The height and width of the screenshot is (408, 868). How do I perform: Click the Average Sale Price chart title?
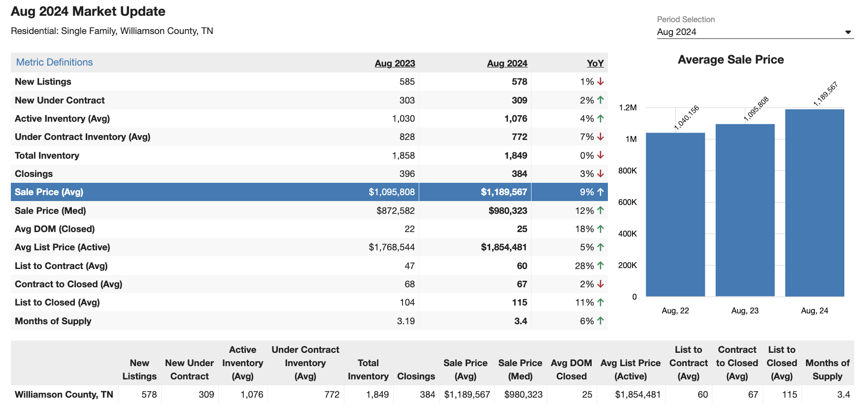[731, 60]
